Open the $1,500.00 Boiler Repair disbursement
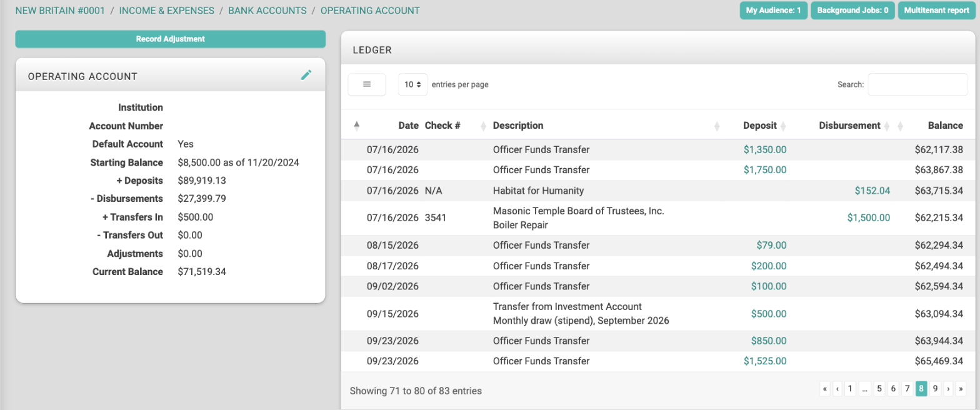This screenshot has width=980, height=410. (869, 217)
